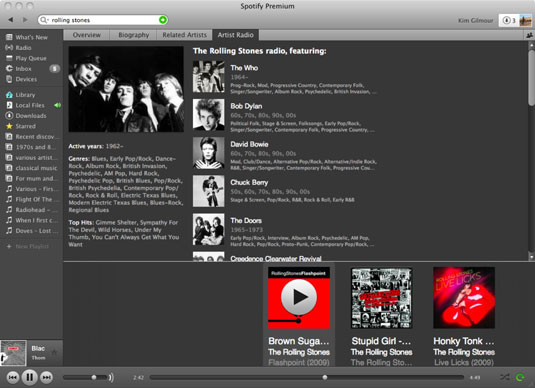
Task: Skip to the next track
Action: [x=46, y=377]
